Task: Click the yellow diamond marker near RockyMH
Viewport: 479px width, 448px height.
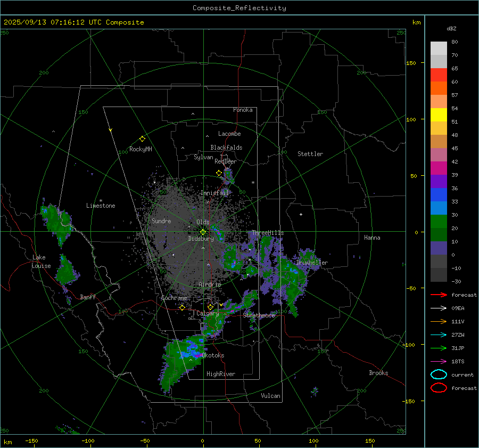Action: pos(142,139)
